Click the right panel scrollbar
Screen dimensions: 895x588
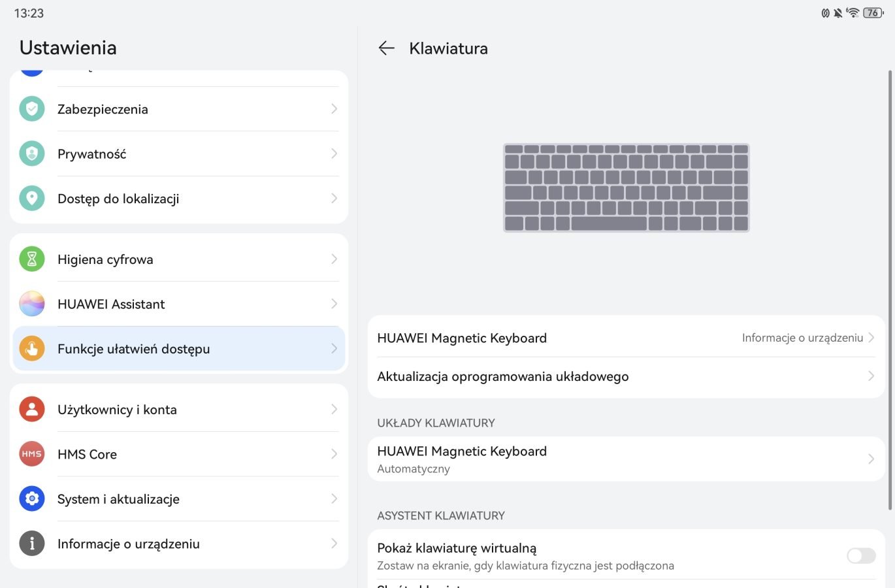tap(890, 290)
